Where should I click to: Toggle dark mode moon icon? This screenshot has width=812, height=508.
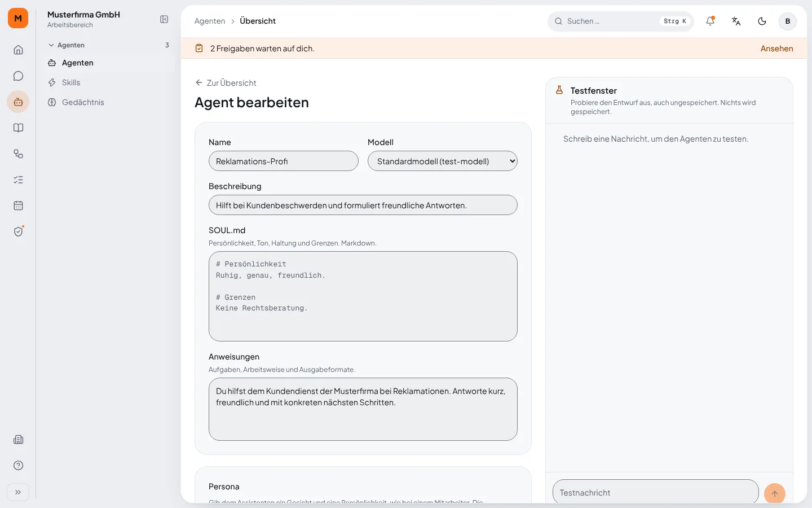762,21
